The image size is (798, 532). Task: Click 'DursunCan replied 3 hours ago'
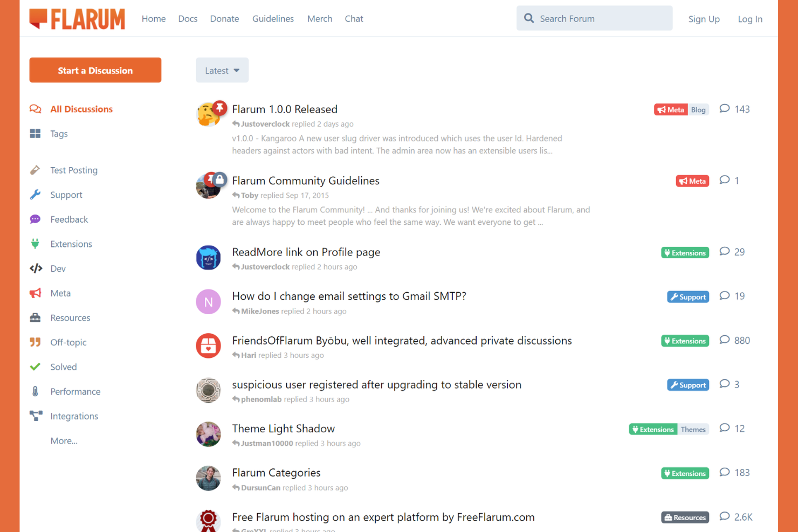click(x=290, y=488)
